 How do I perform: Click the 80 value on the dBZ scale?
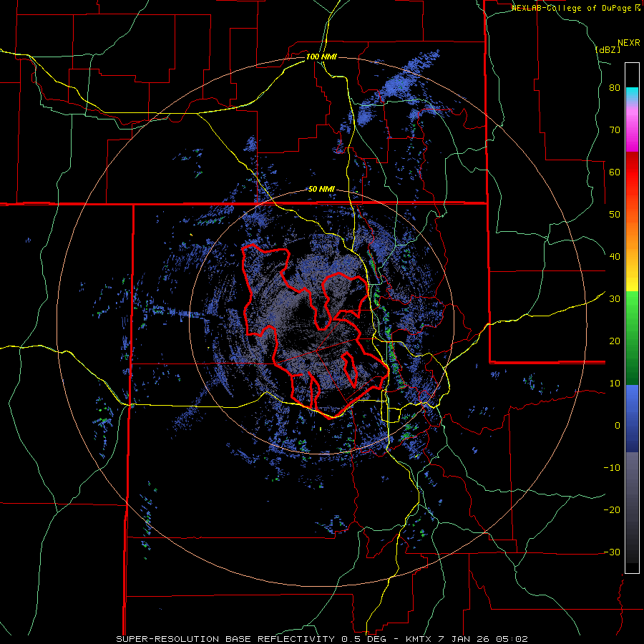615,88
